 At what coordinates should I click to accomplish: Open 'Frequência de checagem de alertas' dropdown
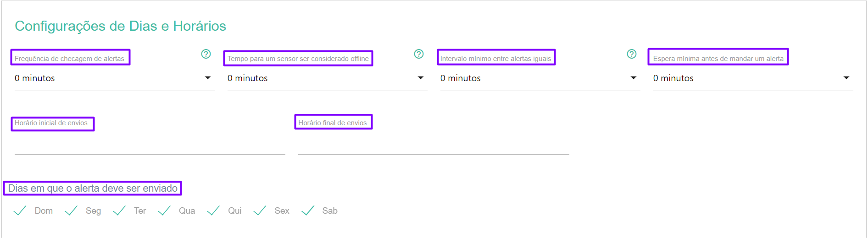pos(114,78)
